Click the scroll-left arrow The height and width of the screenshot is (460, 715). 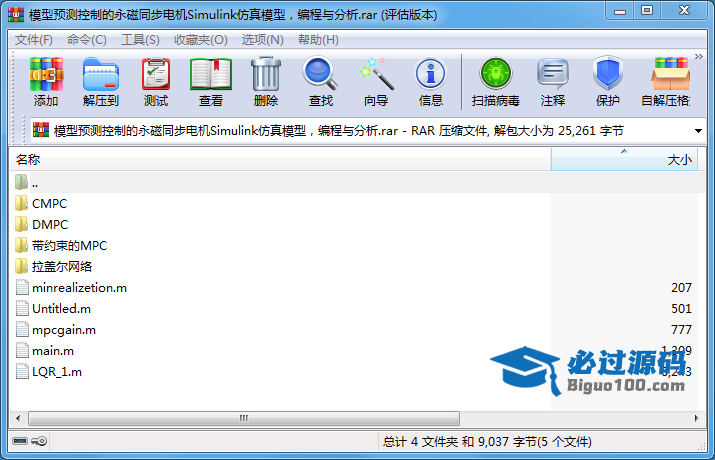(x=18, y=418)
